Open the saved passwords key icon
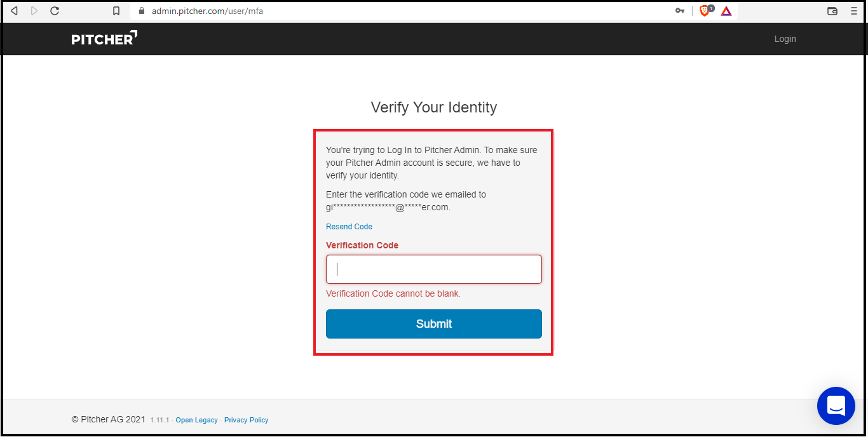 coord(680,11)
